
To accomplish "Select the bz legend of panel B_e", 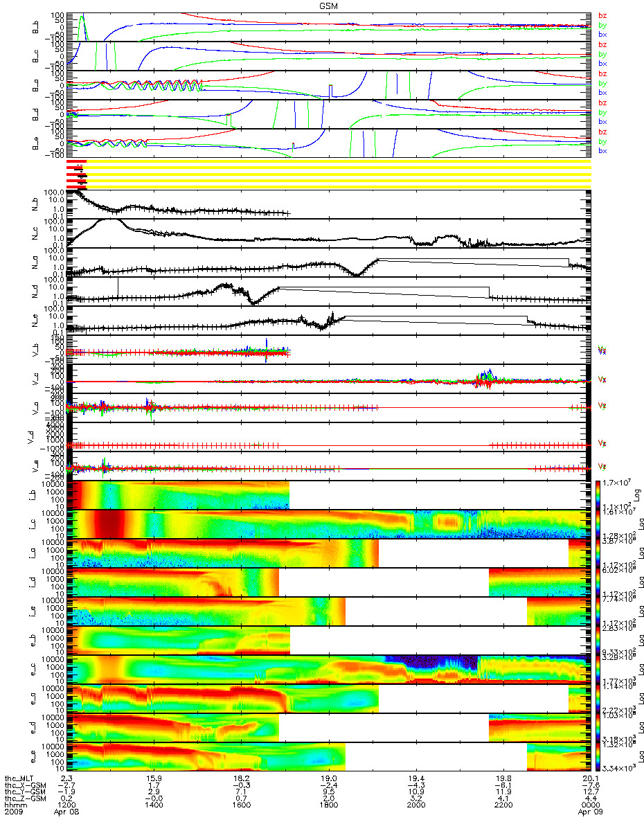I will pyautogui.click(x=602, y=132).
